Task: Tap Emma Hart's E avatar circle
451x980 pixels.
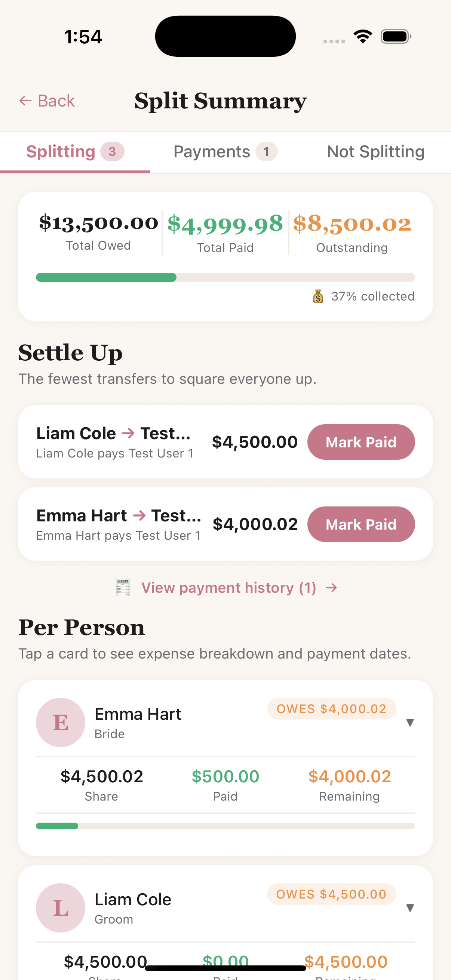Action: 61,722
